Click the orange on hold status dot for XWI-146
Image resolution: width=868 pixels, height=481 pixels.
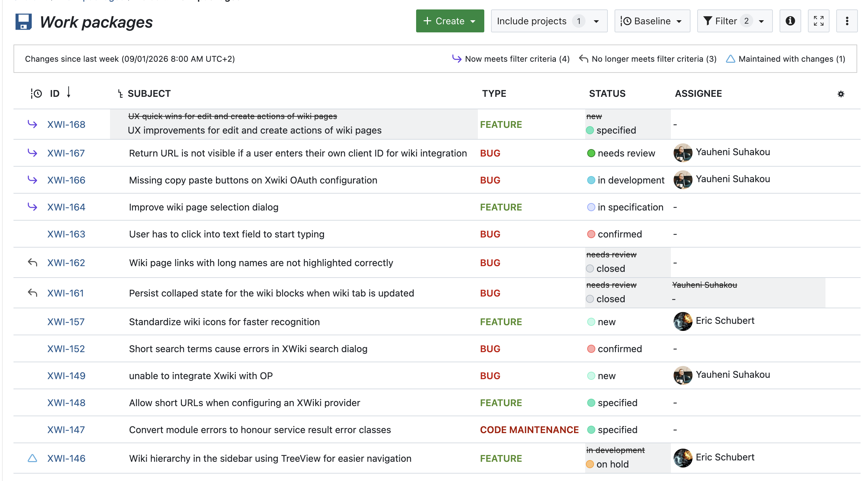tap(590, 464)
